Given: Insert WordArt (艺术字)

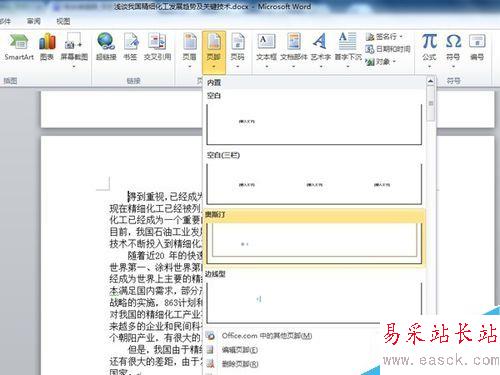Looking at the screenshot, I should click(x=321, y=50).
